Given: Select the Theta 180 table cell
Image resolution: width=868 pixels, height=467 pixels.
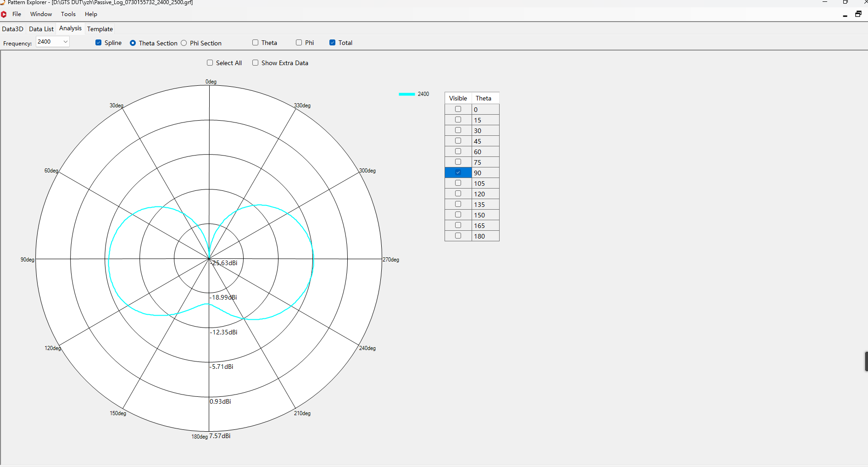Looking at the screenshot, I should (x=485, y=236).
